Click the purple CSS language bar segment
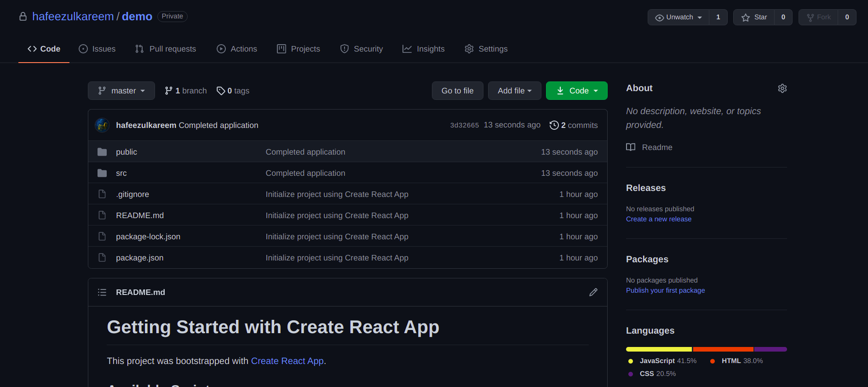This screenshot has width=868, height=387. [x=770, y=349]
